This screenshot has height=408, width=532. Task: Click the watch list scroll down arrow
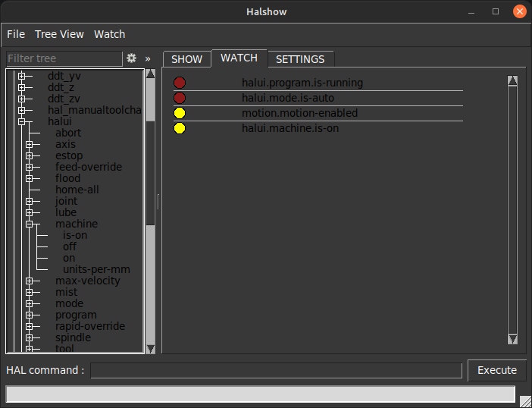pyautogui.click(x=512, y=339)
